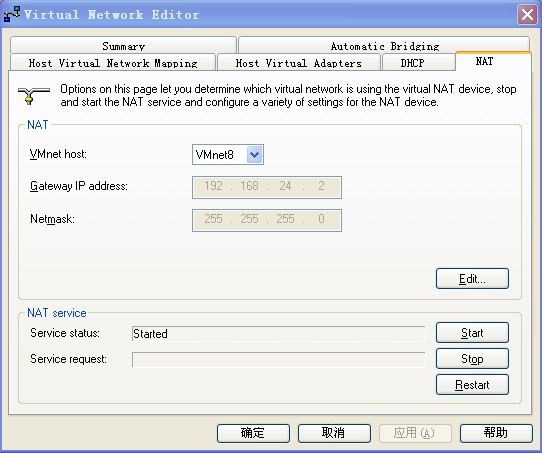Switch to the Automatic Bridging tab
The width and height of the screenshot is (542, 453).
click(384, 45)
